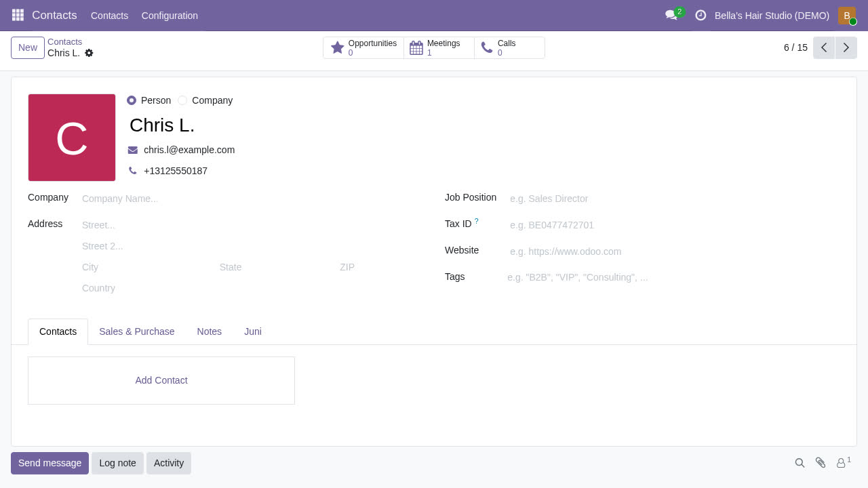Go to previous contact record arrow
The image size is (868, 488).
tap(824, 47)
